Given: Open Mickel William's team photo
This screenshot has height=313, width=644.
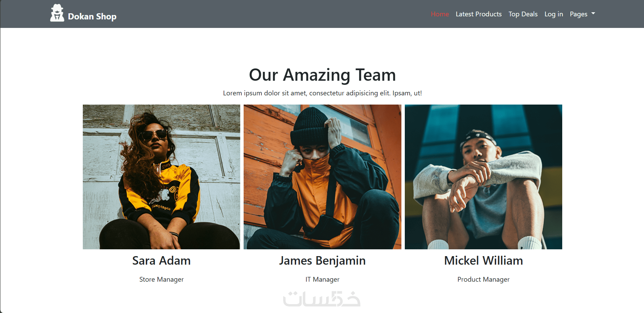Looking at the screenshot, I should click(483, 177).
